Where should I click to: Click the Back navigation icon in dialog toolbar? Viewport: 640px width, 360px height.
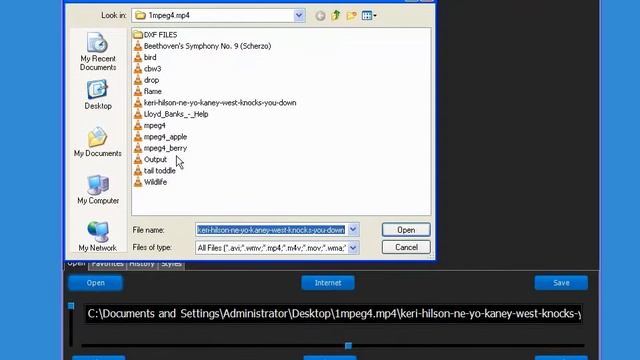320,16
